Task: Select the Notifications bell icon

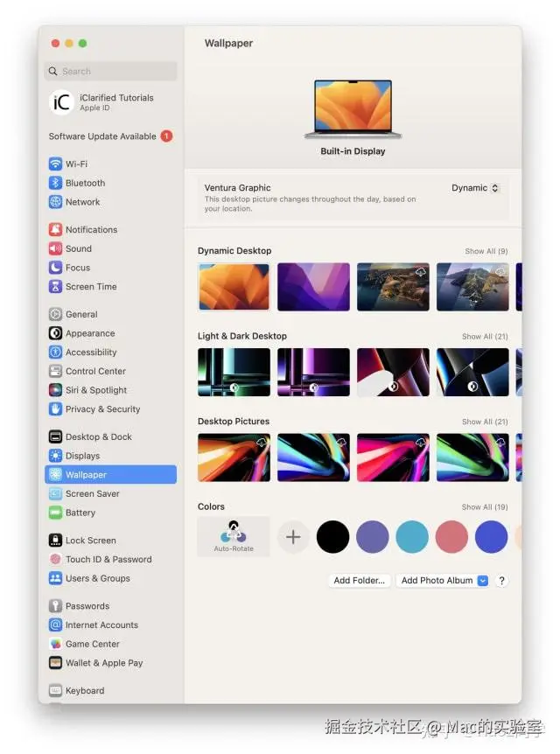Action: 55,229
